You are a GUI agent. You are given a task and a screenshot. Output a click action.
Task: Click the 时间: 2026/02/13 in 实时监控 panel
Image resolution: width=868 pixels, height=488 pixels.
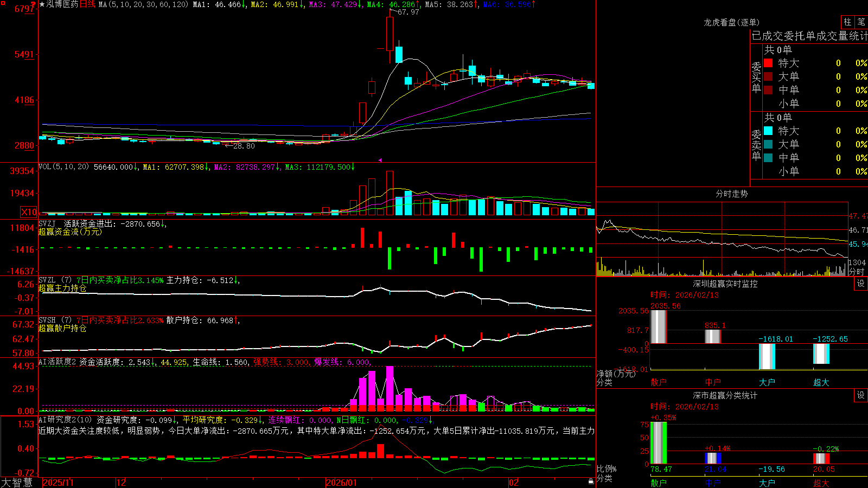point(685,295)
